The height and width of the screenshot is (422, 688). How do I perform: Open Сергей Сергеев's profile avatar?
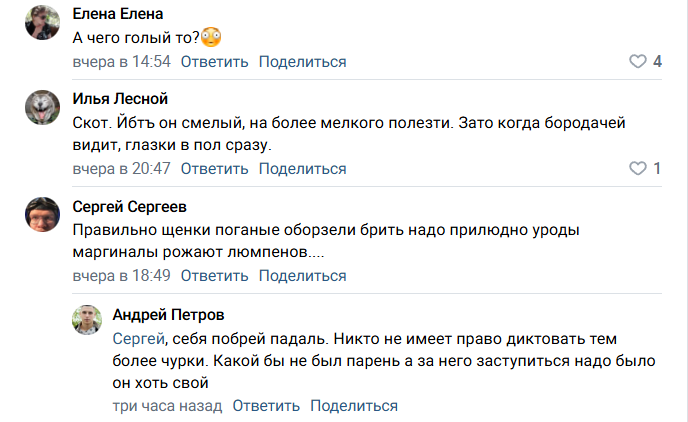pyautogui.click(x=42, y=213)
